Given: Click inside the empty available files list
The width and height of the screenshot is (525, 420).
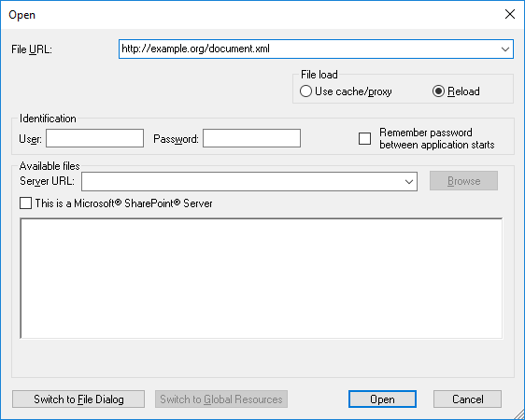Looking at the screenshot, I should (x=262, y=278).
